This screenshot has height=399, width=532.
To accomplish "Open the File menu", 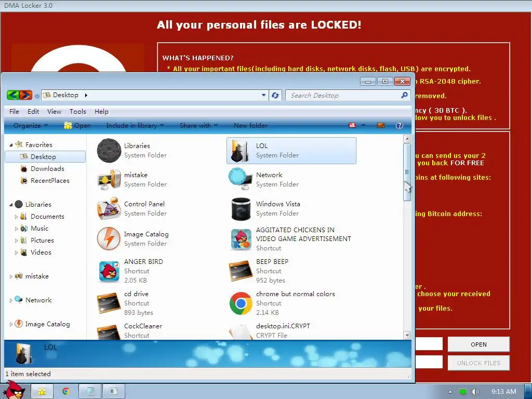I will [x=14, y=111].
